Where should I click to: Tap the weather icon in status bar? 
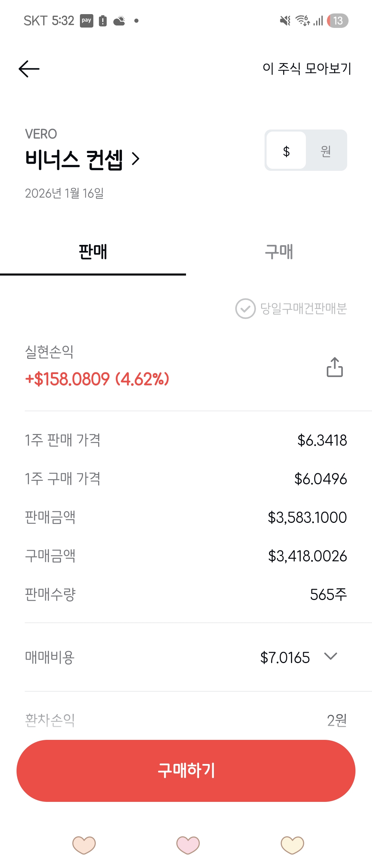(120, 21)
